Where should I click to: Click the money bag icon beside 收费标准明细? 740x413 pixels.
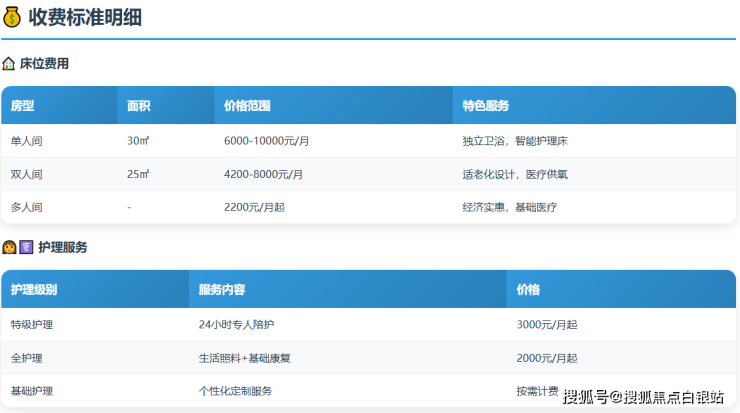pos(12,19)
